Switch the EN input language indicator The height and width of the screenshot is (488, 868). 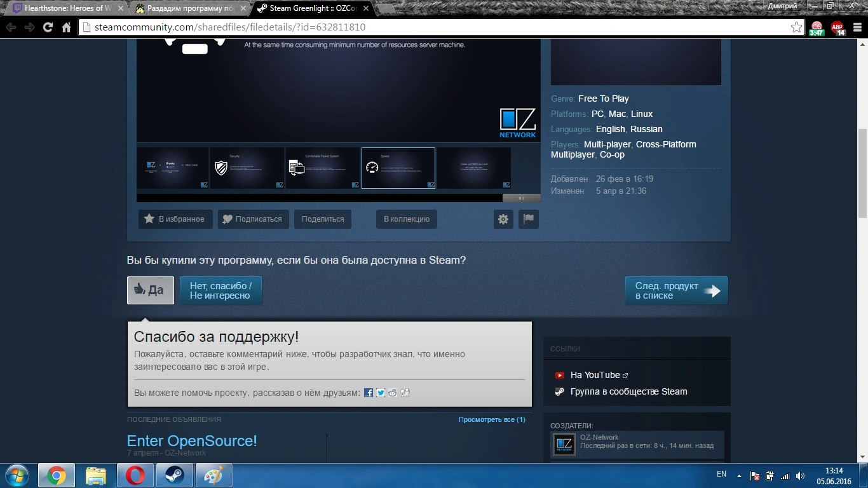click(x=721, y=474)
